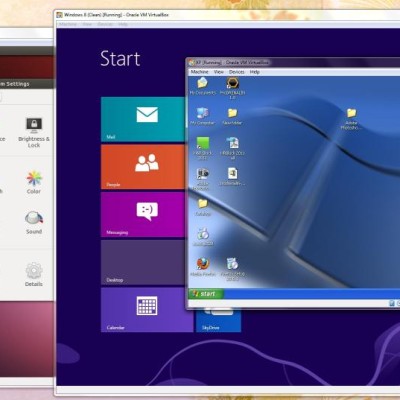
Task: Click the XP green start button
Action: pos(206,294)
